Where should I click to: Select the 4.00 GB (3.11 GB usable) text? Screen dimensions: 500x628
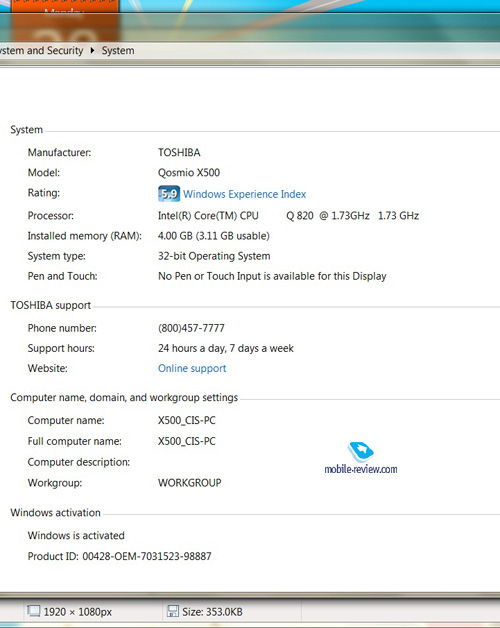tap(214, 236)
